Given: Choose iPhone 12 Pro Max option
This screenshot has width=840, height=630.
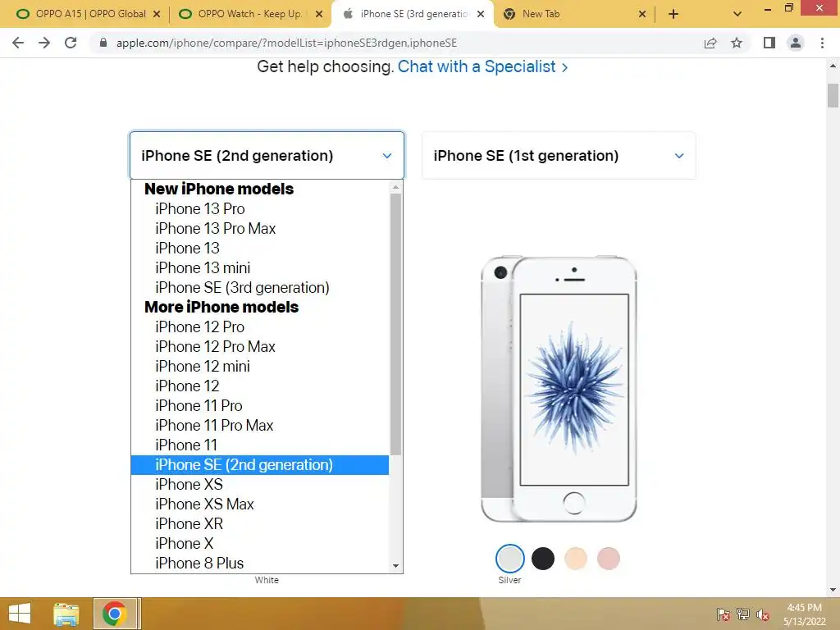Looking at the screenshot, I should point(260,347).
